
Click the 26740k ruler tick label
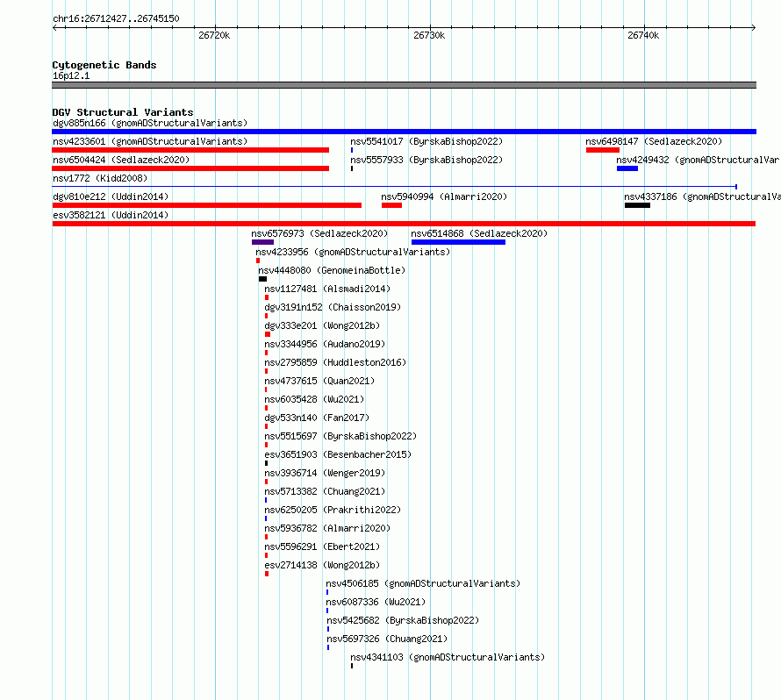coord(643,35)
